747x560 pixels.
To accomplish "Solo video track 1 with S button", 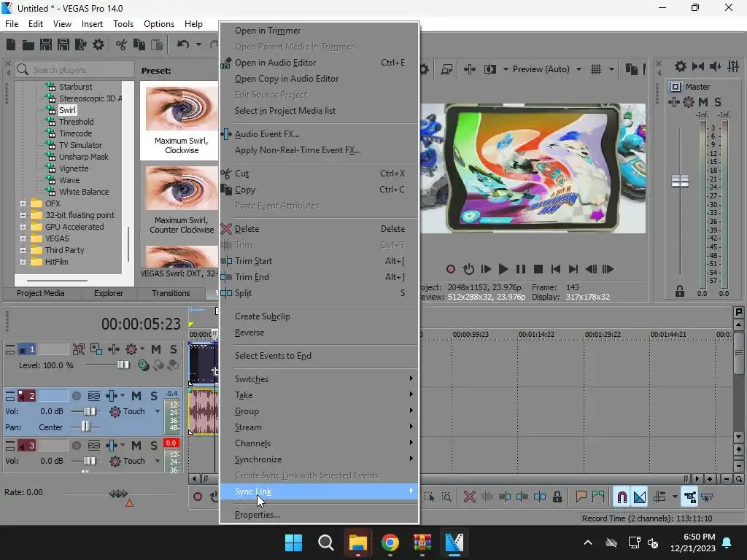I will pos(174,349).
